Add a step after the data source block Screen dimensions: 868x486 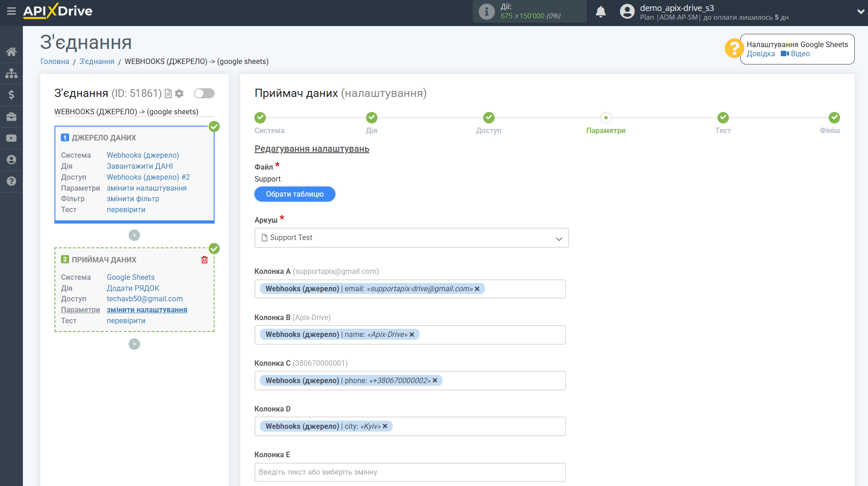point(134,235)
